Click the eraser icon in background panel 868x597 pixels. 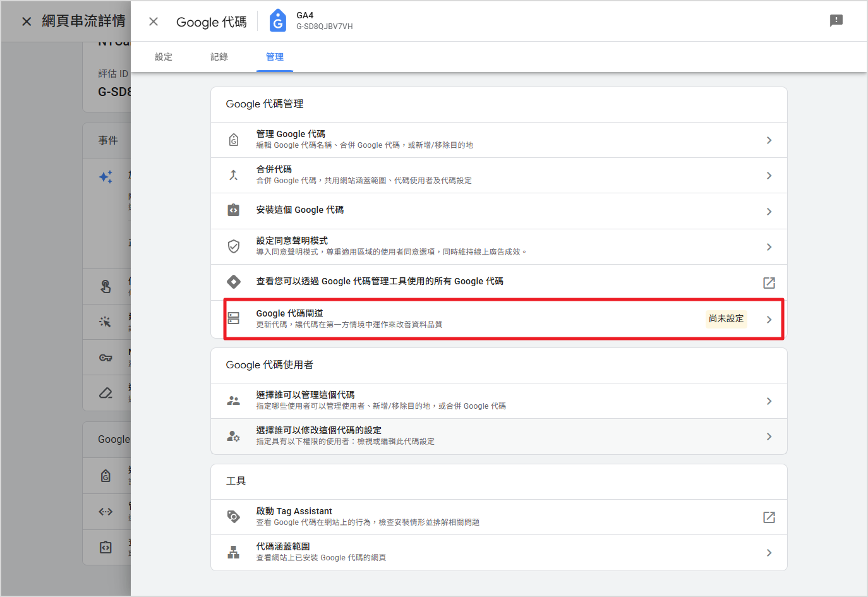(x=105, y=393)
